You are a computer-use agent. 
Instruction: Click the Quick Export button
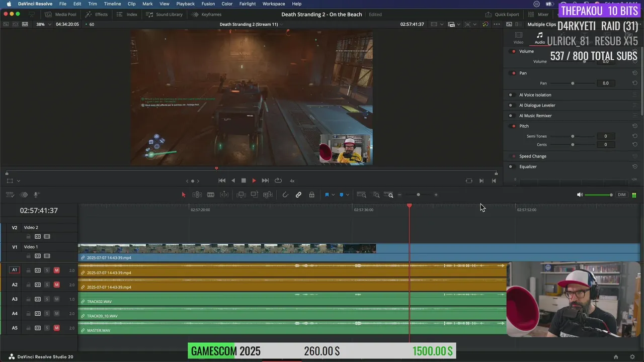click(502, 14)
